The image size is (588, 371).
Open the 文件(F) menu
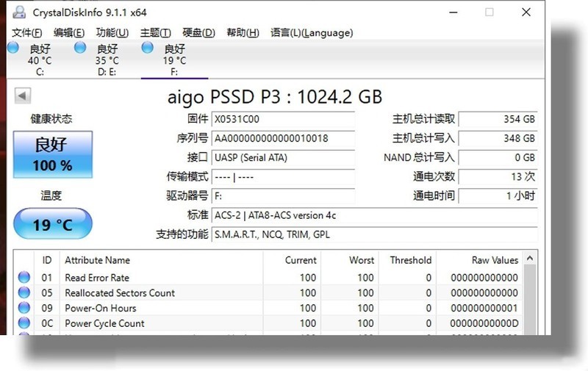click(27, 32)
